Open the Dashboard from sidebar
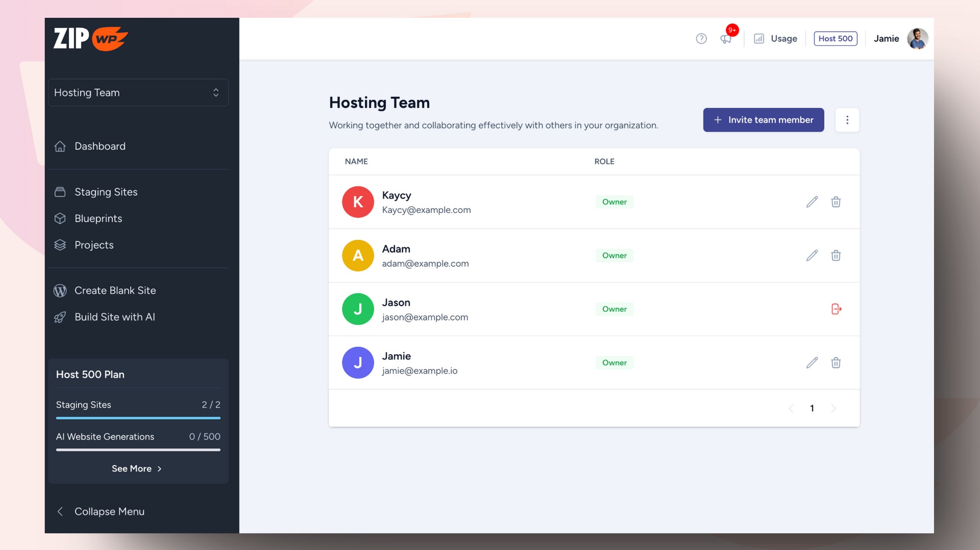980x550 pixels. 100,146
